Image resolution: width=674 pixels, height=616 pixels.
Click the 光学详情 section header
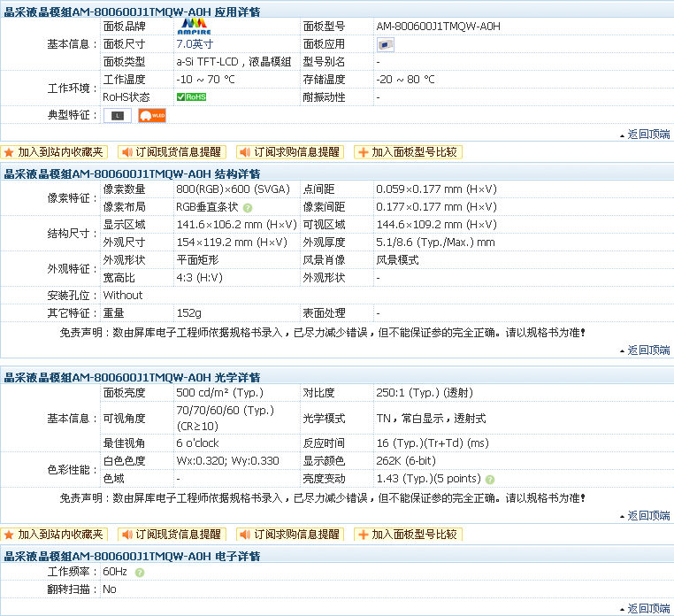pos(132,377)
